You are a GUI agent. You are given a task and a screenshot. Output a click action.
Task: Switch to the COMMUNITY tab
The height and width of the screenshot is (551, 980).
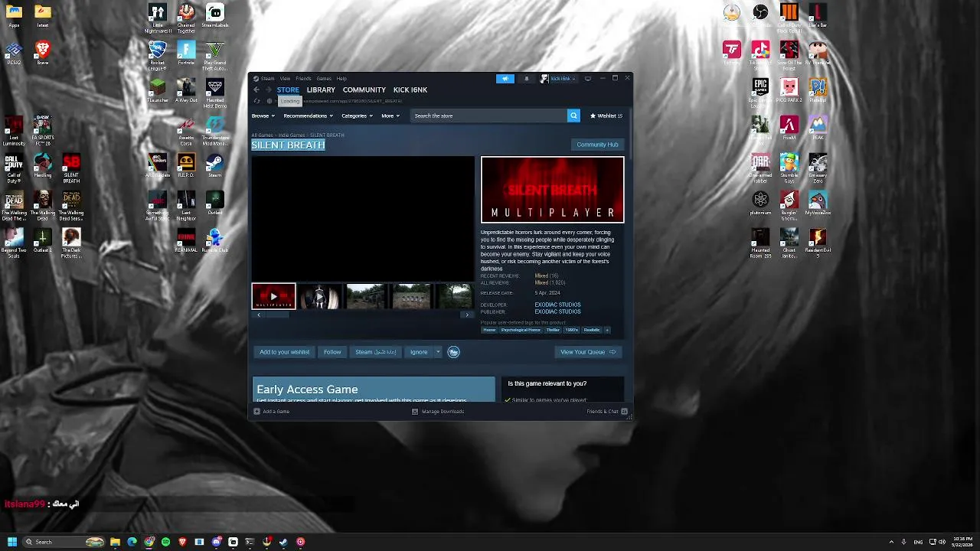point(364,90)
